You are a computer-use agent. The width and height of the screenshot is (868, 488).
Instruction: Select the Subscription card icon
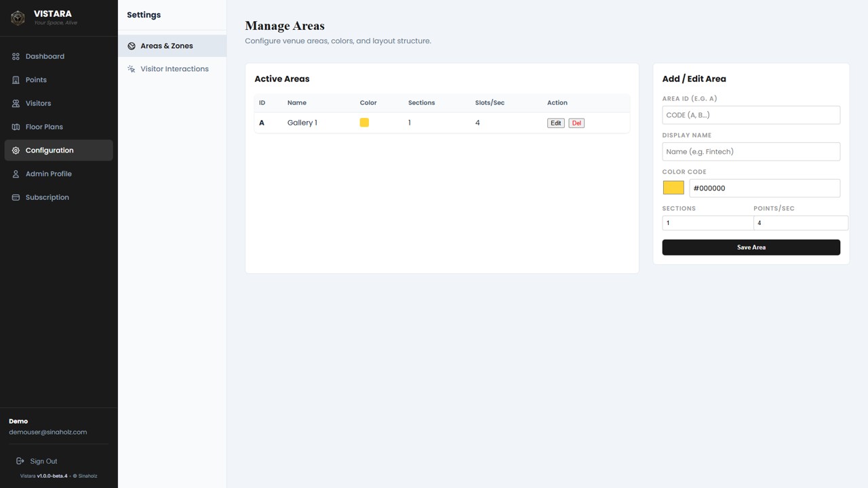click(15, 197)
